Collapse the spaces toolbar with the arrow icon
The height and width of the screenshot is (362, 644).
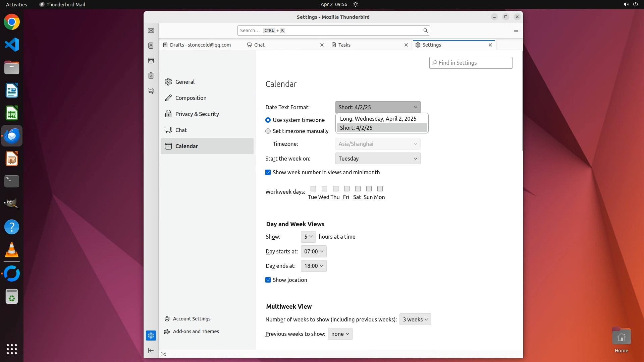click(151, 350)
